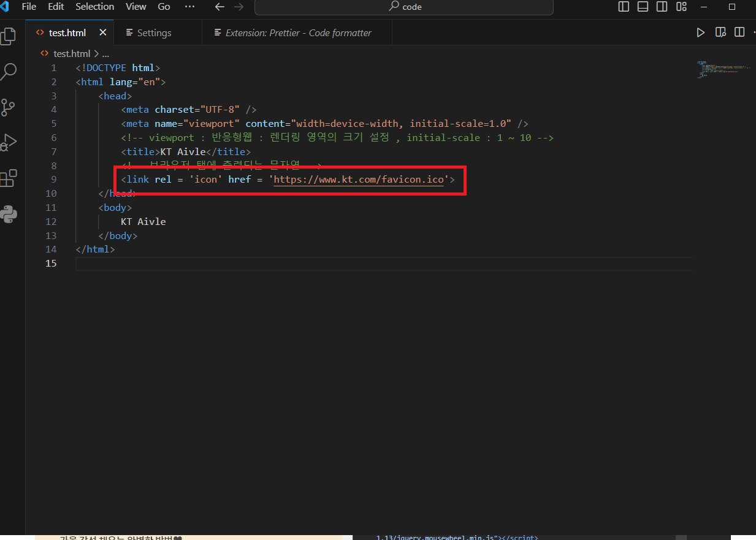Run the file with the play button

701,32
